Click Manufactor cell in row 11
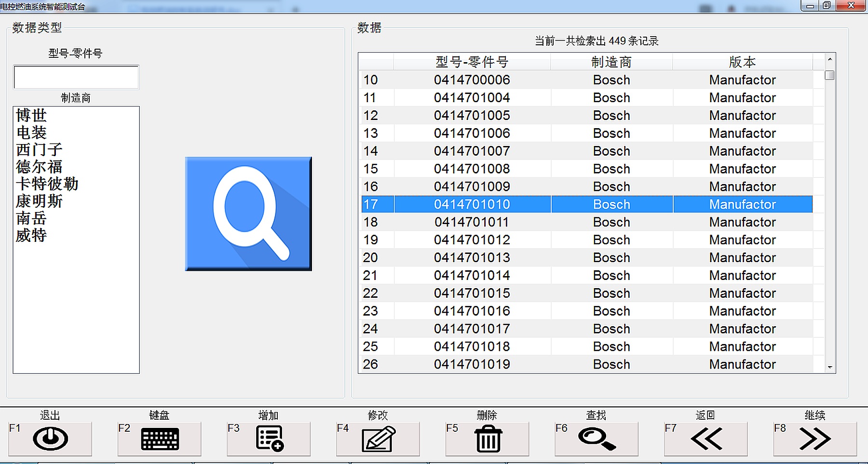The width and height of the screenshot is (868, 464). [x=743, y=98]
